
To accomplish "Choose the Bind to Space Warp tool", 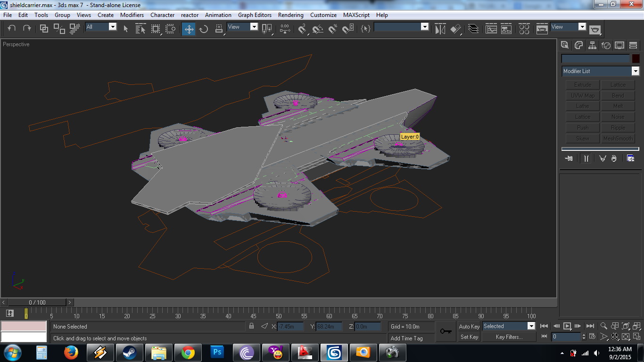I will [74, 29].
